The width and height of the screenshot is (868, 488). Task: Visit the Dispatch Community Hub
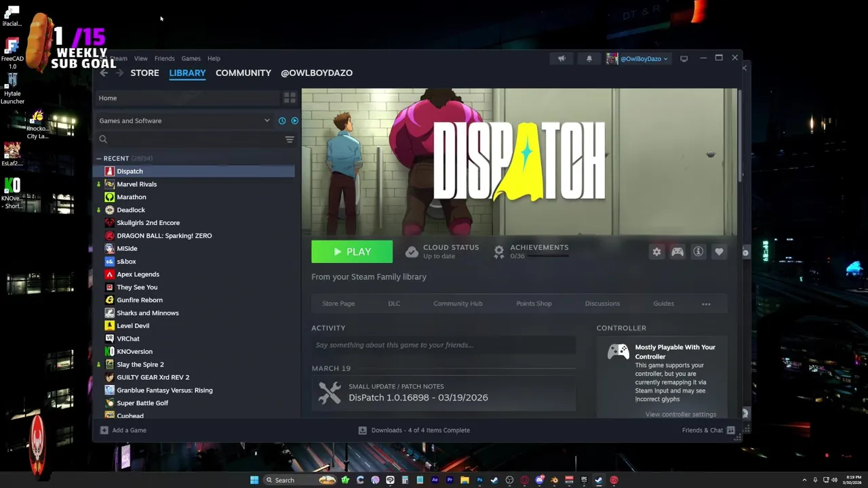458,304
